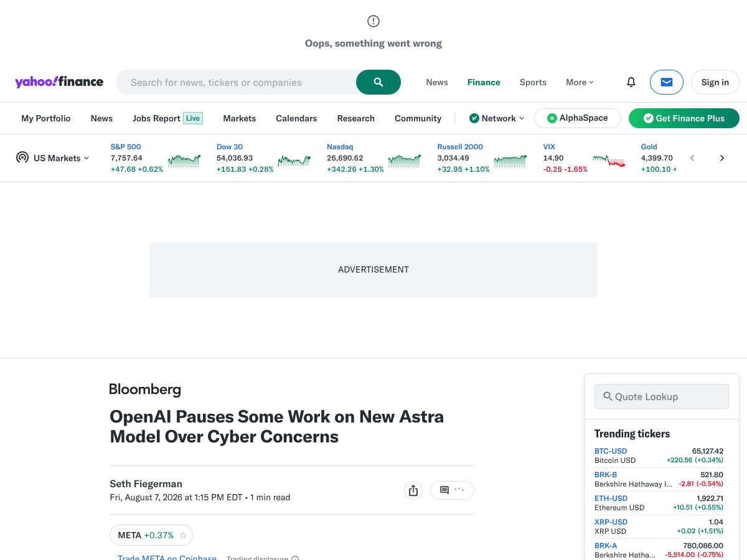
Task: Open the notifications bell
Action: (631, 82)
